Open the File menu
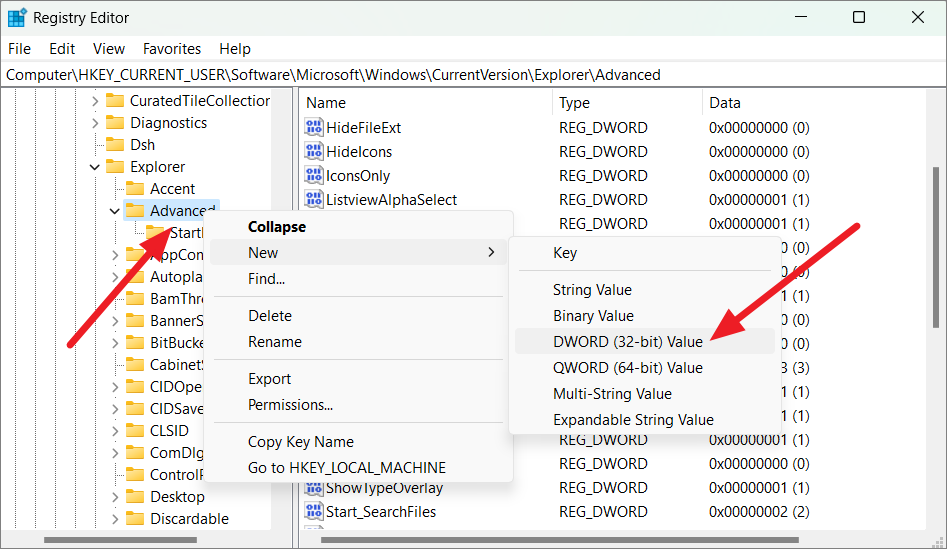The width and height of the screenshot is (947, 549). [19, 49]
